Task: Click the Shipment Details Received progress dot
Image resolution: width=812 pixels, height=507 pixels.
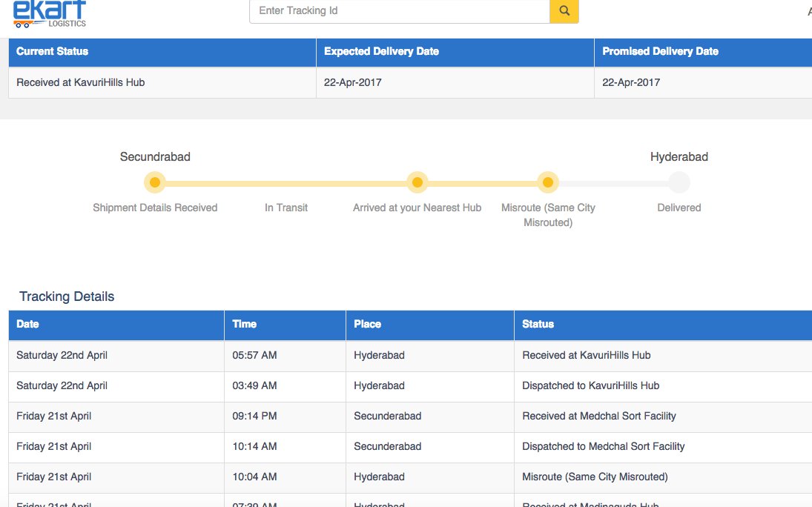Action: 155,182
